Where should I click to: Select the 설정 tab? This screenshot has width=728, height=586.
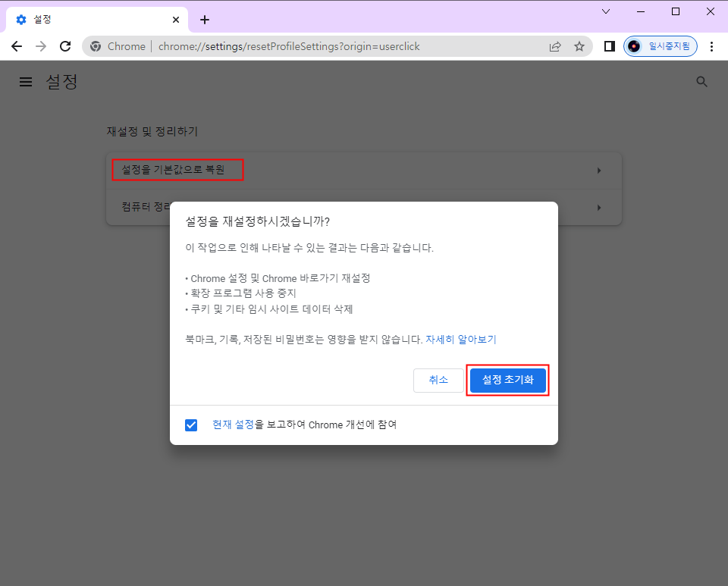(x=96, y=20)
